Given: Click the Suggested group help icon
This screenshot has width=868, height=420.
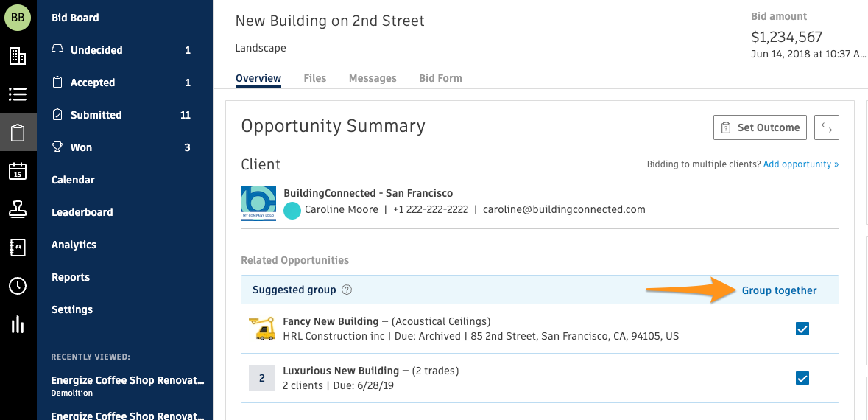Looking at the screenshot, I should (x=347, y=290).
